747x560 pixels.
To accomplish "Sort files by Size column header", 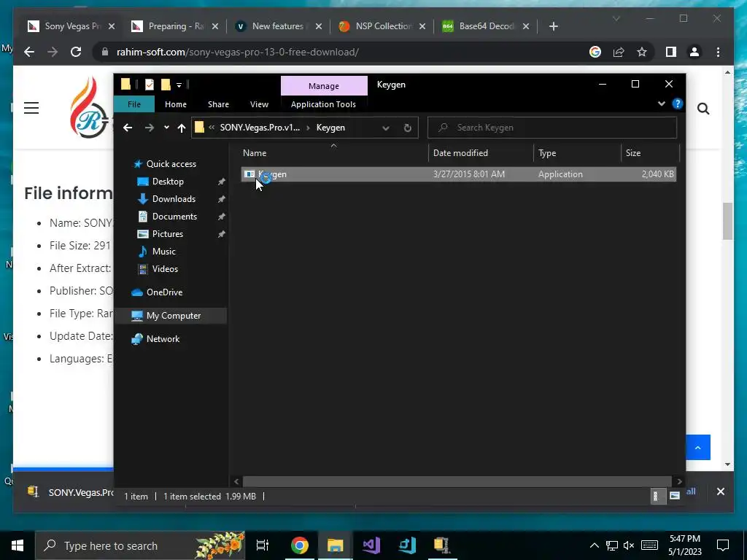I will (650, 153).
